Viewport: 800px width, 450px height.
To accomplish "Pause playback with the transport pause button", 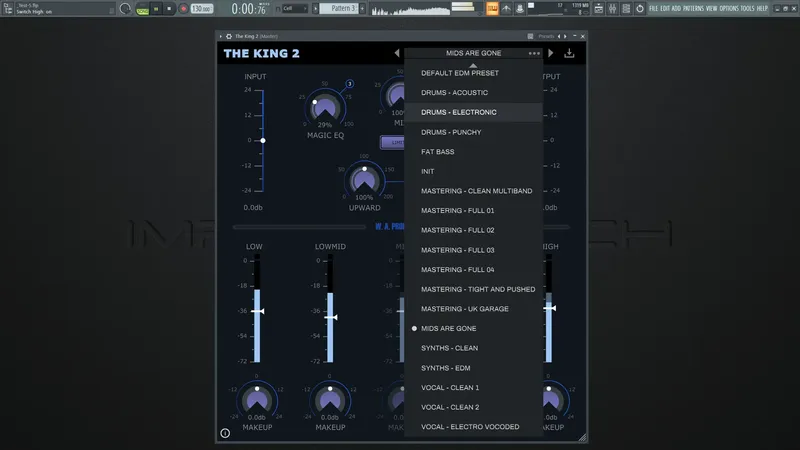I will tap(156, 9).
